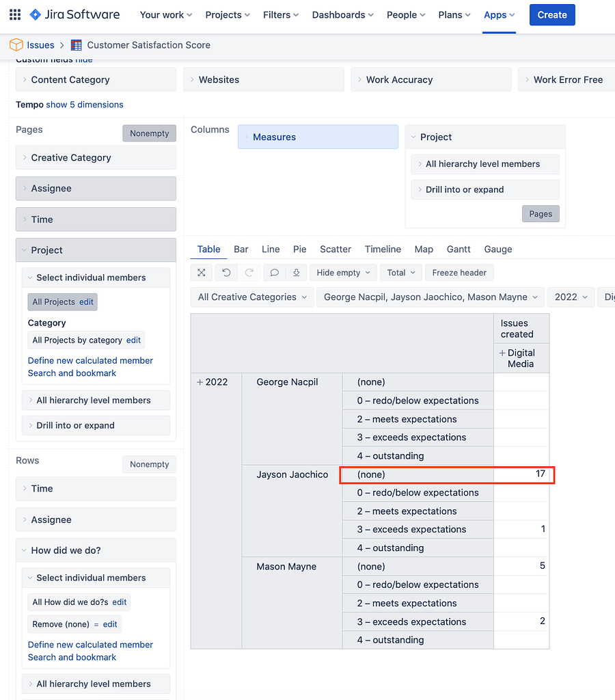
Task: Click the undo arrow icon
Action: [x=226, y=273]
